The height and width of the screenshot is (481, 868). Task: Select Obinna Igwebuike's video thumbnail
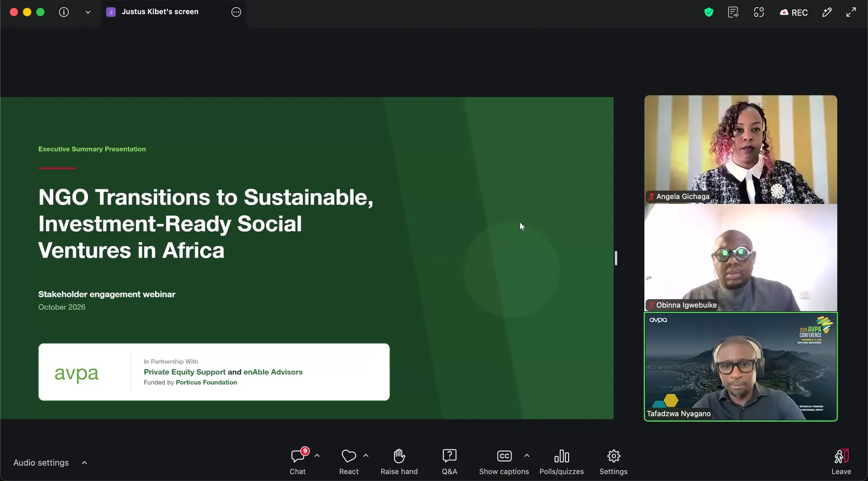point(741,258)
